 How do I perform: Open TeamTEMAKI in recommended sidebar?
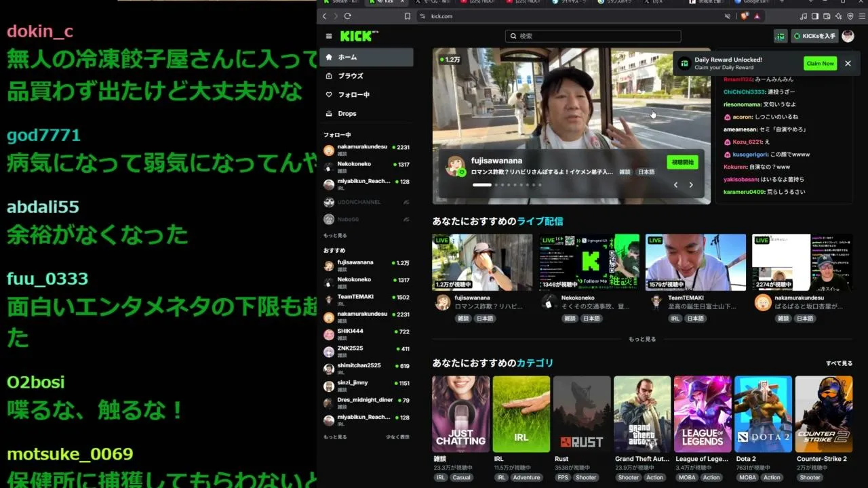coord(366,300)
